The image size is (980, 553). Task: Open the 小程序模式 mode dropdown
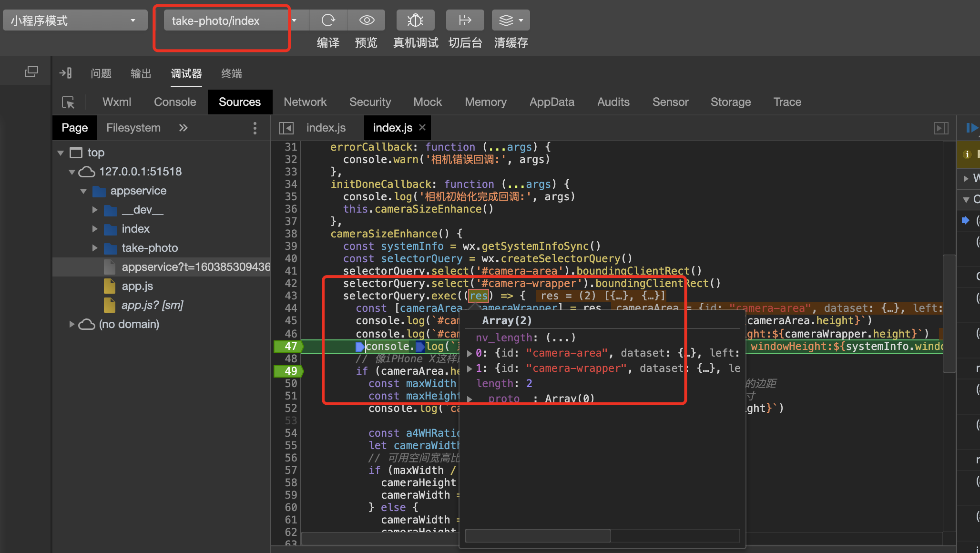[75, 20]
